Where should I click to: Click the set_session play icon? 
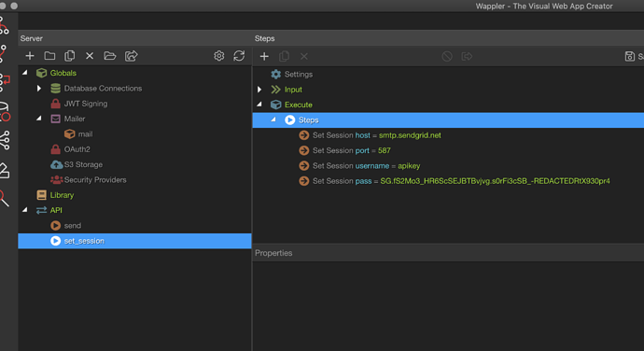click(x=55, y=241)
